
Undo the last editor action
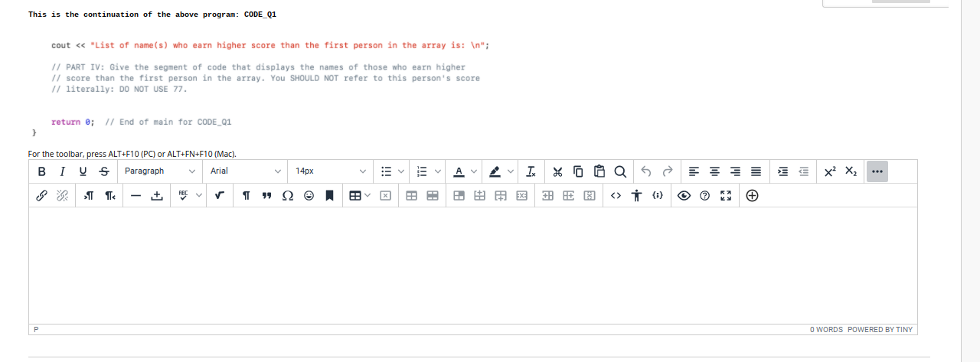click(x=647, y=171)
